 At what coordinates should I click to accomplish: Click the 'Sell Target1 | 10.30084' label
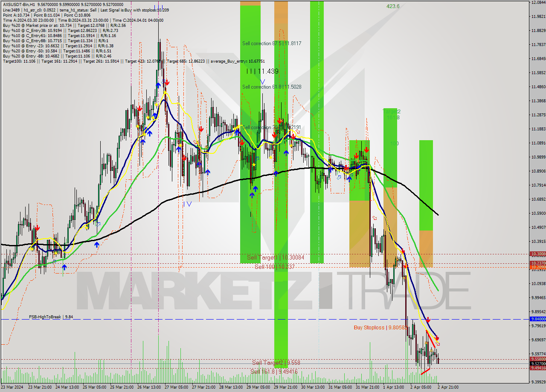[276, 258]
